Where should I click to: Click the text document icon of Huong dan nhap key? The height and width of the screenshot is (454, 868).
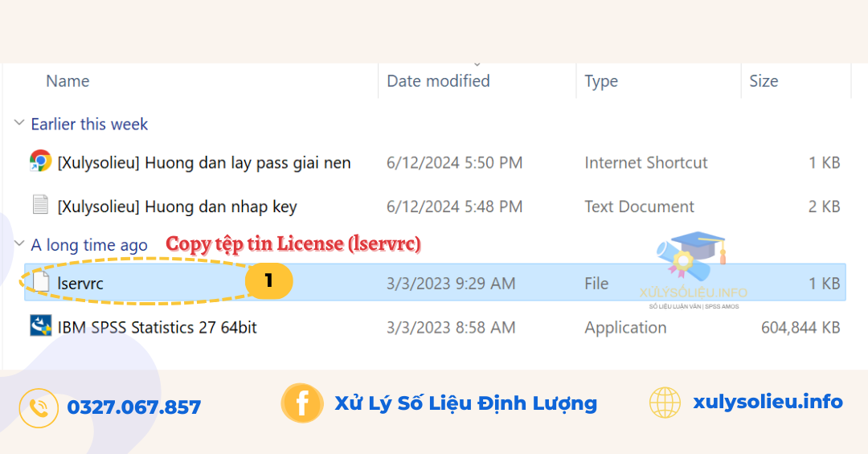(x=40, y=204)
